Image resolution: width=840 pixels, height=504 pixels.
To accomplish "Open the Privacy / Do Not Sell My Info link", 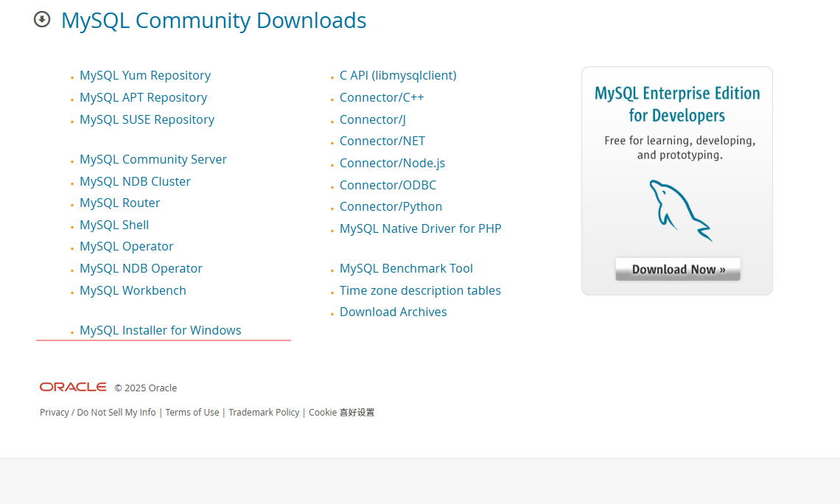I will (97, 413).
